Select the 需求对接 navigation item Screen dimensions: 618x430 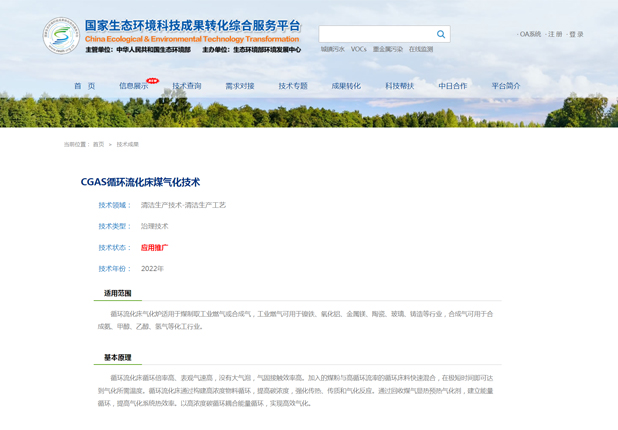pos(239,86)
